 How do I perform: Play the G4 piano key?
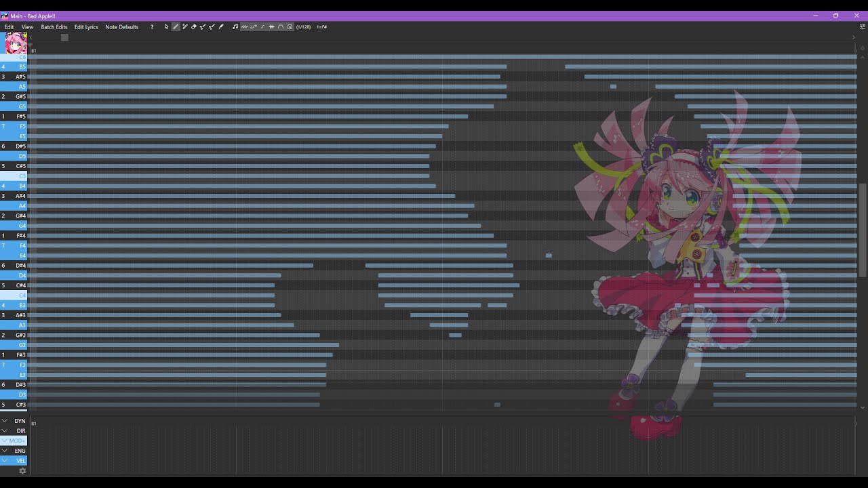[x=14, y=226]
